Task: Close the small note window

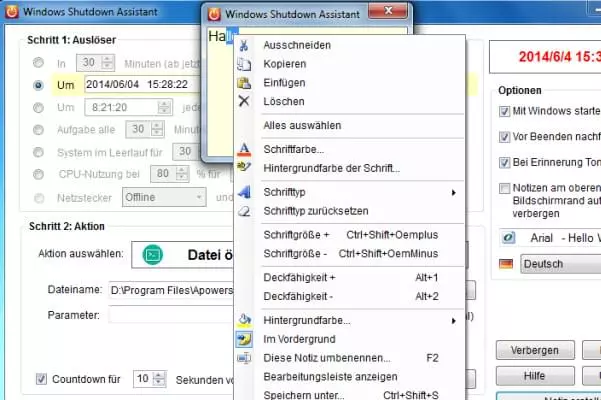Action: pos(388,11)
